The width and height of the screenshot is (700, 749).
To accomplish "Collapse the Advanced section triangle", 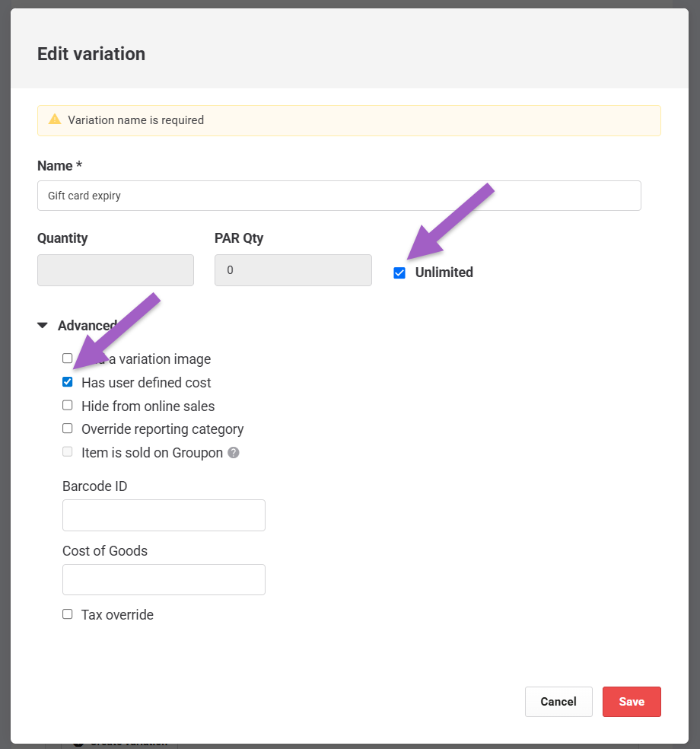I will pyautogui.click(x=43, y=326).
